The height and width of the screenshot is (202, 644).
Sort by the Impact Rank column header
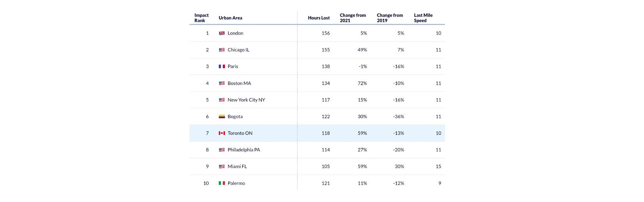pyautogui.click(x=202, y=18)
